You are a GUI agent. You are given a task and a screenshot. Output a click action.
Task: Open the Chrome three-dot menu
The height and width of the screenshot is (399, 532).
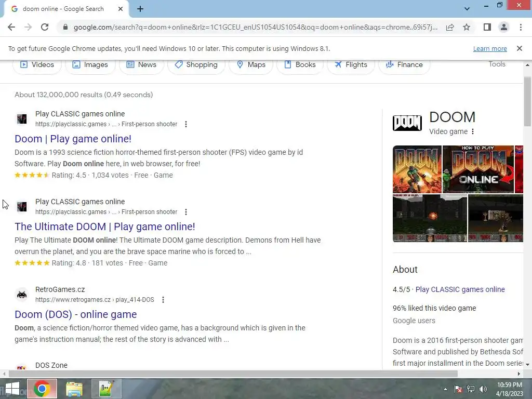521,27
